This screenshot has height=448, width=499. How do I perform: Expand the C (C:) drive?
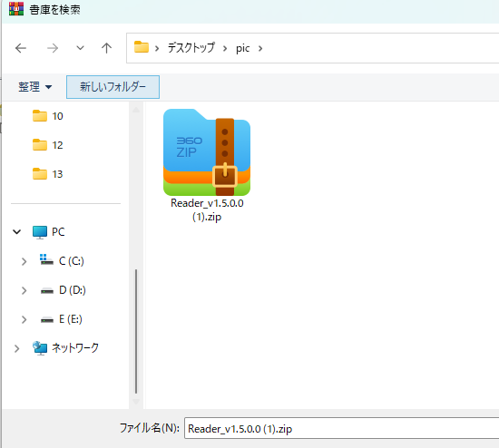pyautogui.click(x=24, y=261)
